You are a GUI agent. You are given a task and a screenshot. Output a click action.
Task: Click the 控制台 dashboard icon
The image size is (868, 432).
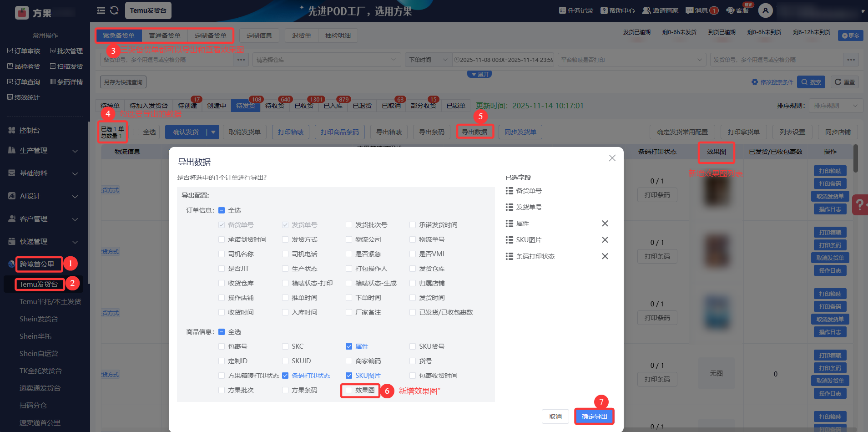tap(12, 130)
